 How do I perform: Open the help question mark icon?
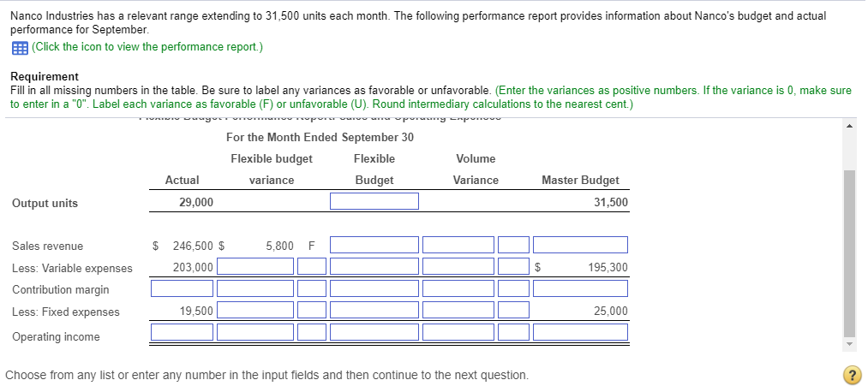(852, 374)
